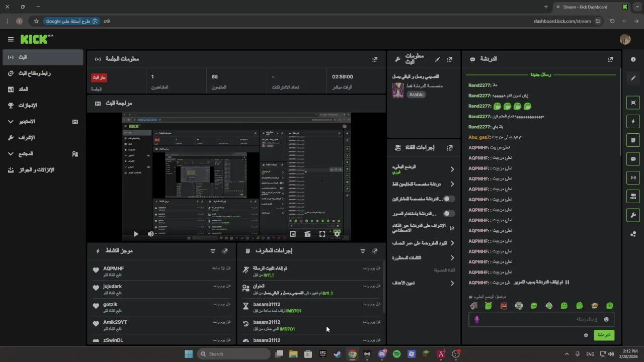This screenshot has width=644, height=362.
Task: Open Drops and Rewards page in sidebar
Action: pos(43,170)
